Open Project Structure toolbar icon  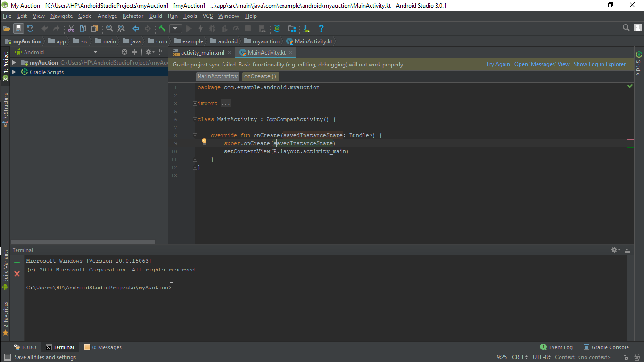(x=292, y=28)
